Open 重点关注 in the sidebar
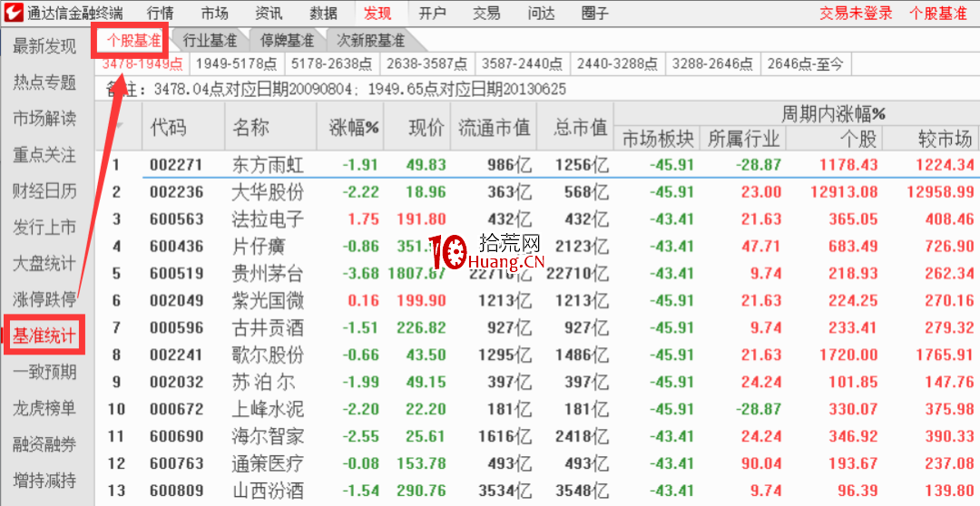 pyautogui.click(x=44, y=155)
